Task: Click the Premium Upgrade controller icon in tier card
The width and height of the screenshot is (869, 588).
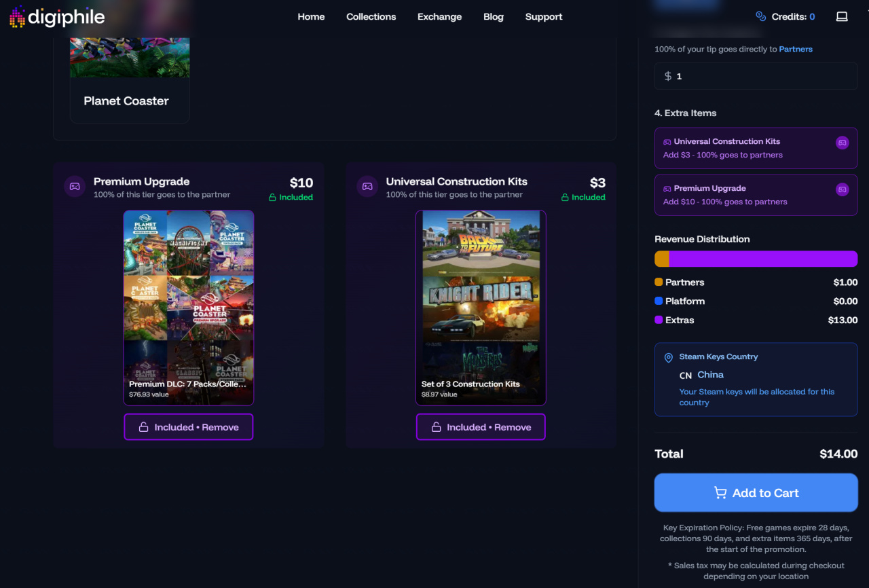Action: (x=75, y=187)
